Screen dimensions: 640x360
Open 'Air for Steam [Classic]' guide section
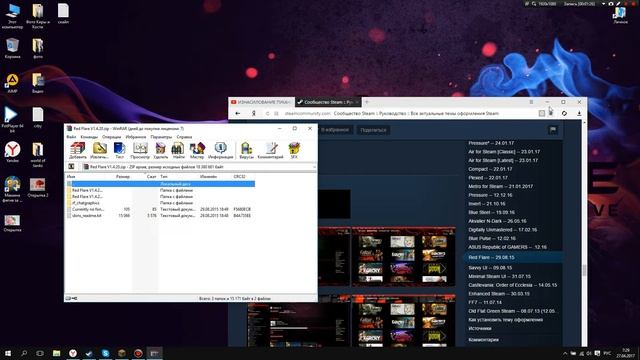tap(504, 152)
